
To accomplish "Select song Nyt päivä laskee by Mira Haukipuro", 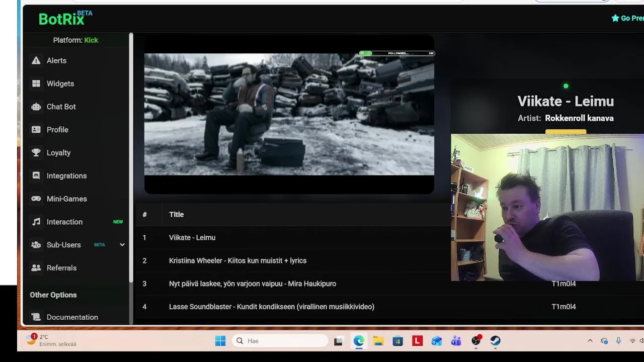I will tap(253, 284).
